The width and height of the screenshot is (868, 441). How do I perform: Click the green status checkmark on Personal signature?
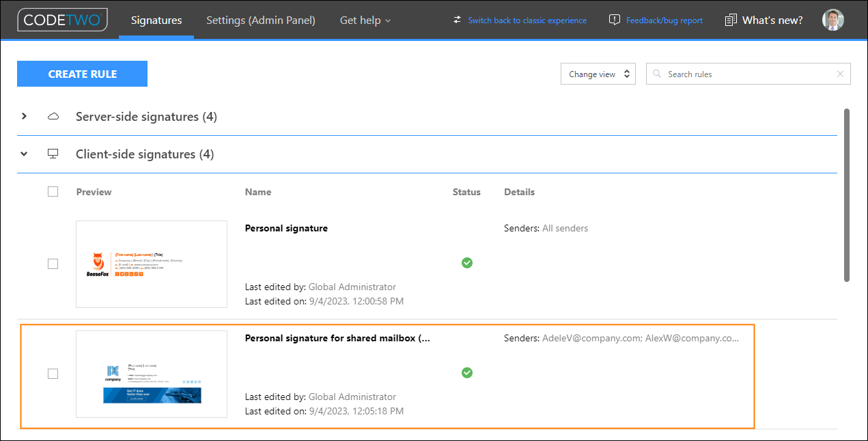467,263
